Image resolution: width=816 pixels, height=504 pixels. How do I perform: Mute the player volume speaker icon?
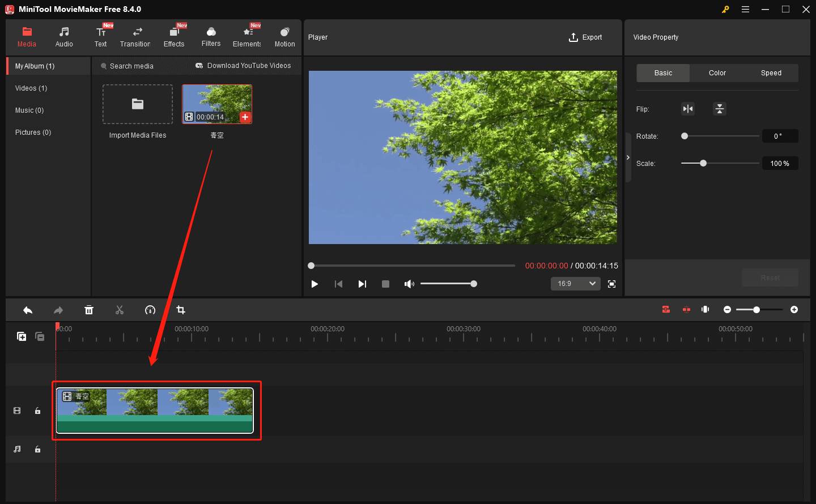coord(409,284)
